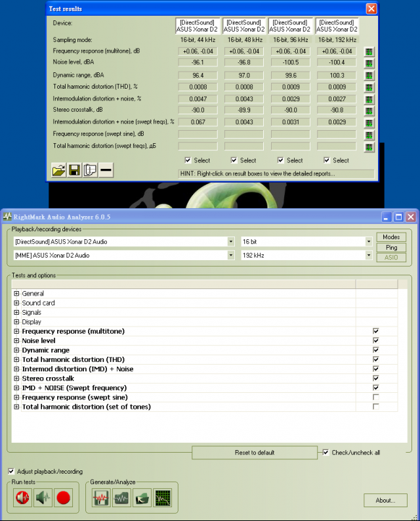Viewport: 420px width, 521px height.
Task: Open the spectrum analyzer graph icon
Action: pyautogui.click(x=163, y=497)
